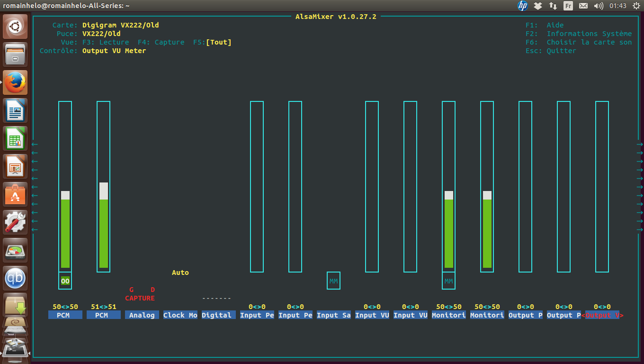Select the Clock Mo control label
This screenshot has height=364, width=644.
(x=180, y=315)
